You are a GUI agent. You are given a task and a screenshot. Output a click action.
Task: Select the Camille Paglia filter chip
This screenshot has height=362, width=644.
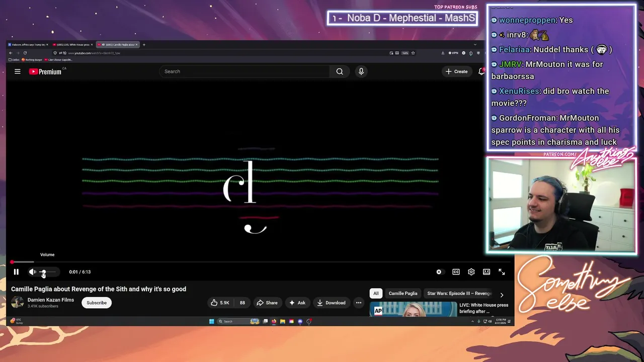(403, 293)
